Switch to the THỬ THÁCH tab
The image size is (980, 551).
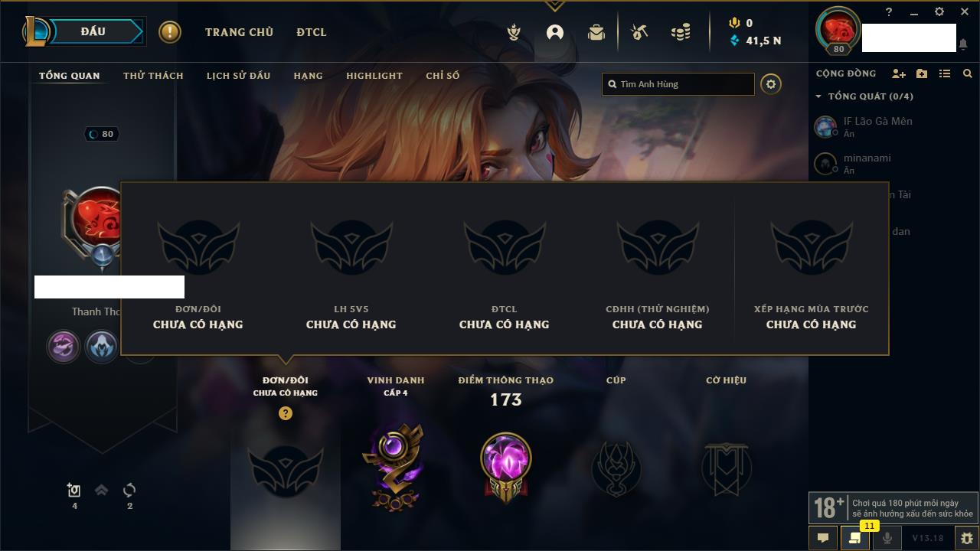click(153, 76)
